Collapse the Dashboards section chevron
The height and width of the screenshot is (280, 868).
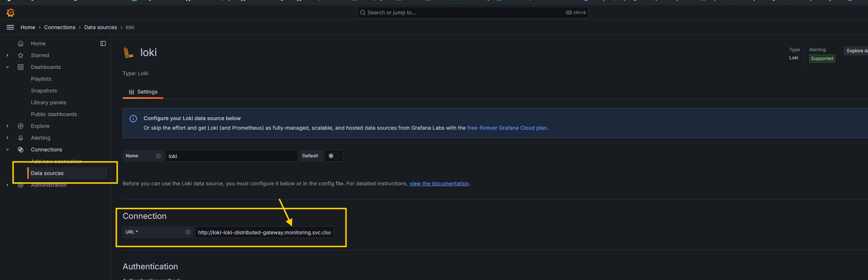[x=7, y=67]
